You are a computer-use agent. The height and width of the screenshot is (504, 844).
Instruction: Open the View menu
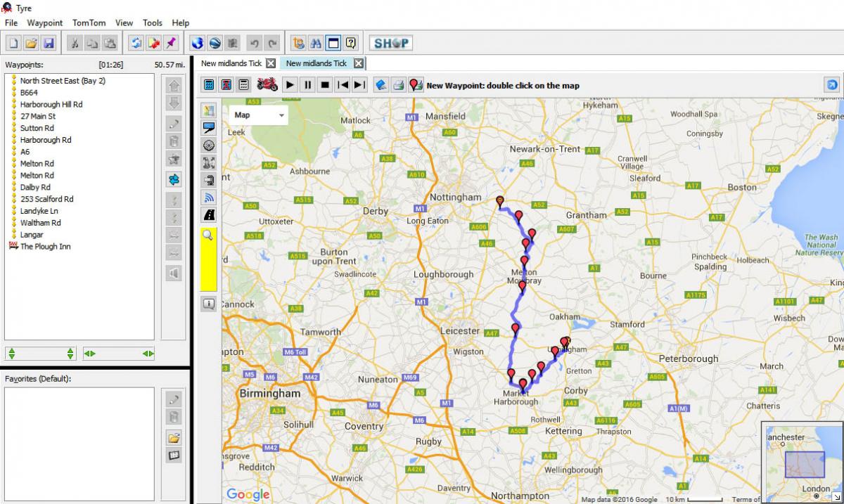pyautogui.click(x=124, y=22)
